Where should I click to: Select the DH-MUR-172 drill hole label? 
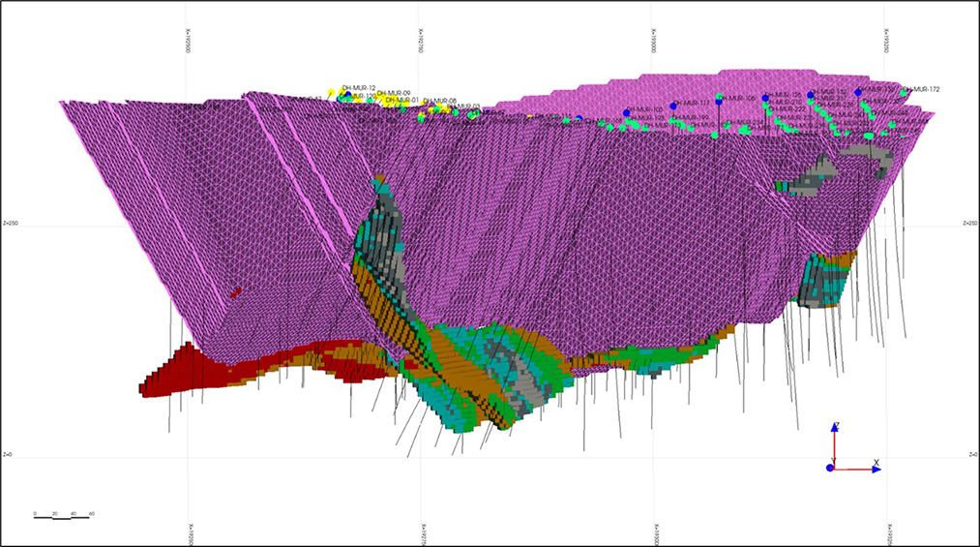[923, 89]
